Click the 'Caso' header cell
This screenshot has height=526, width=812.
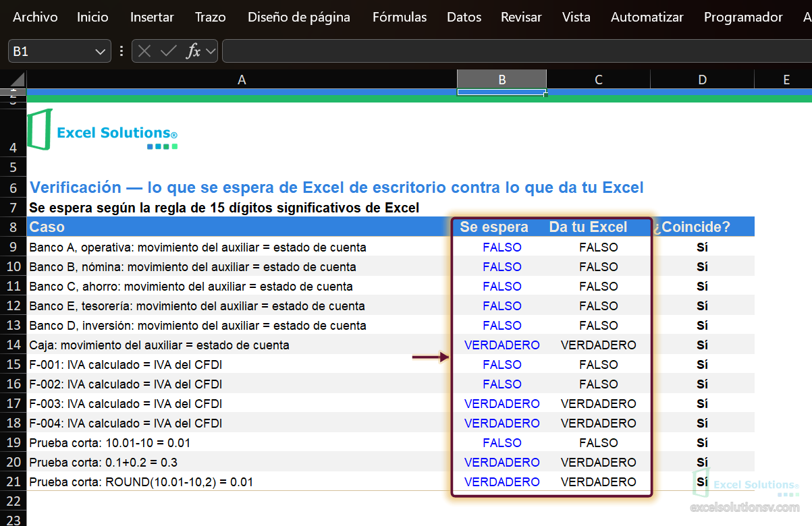coord(242,227)
